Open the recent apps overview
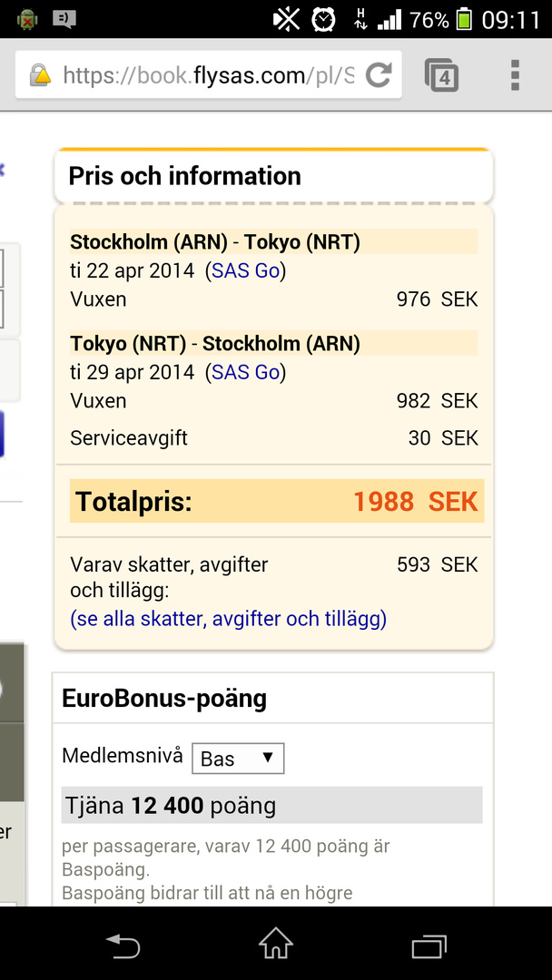Screen dimensions: 552x980 point(429,946)
